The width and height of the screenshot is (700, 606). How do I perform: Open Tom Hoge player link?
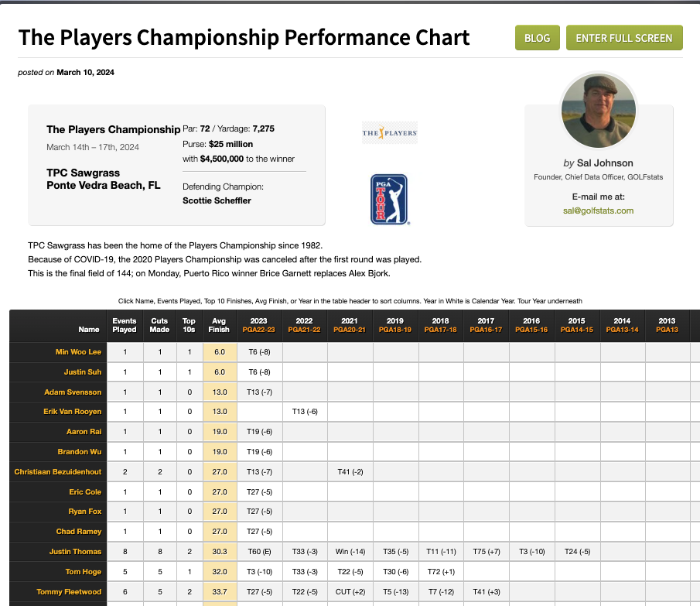[84, 572]
